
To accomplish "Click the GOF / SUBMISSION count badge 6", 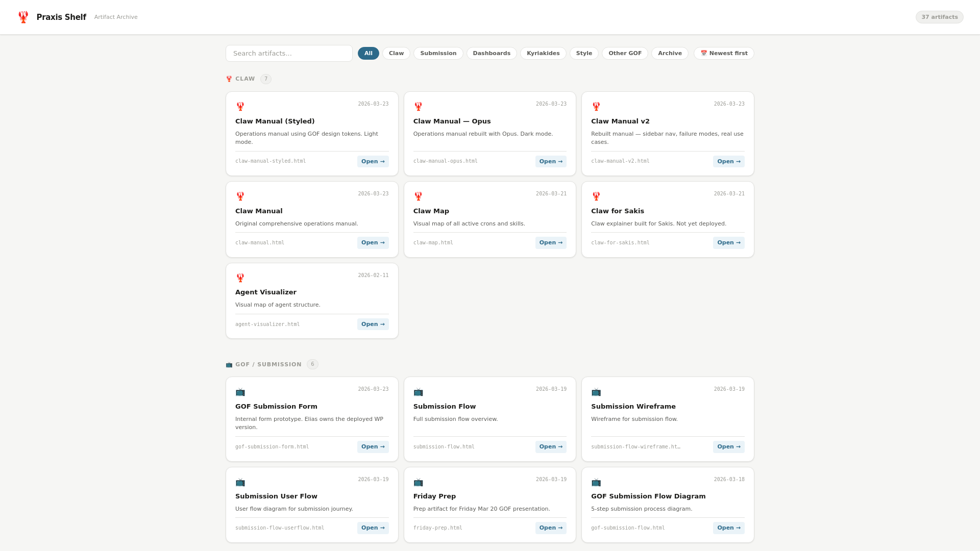I will [x=312, y=365].
